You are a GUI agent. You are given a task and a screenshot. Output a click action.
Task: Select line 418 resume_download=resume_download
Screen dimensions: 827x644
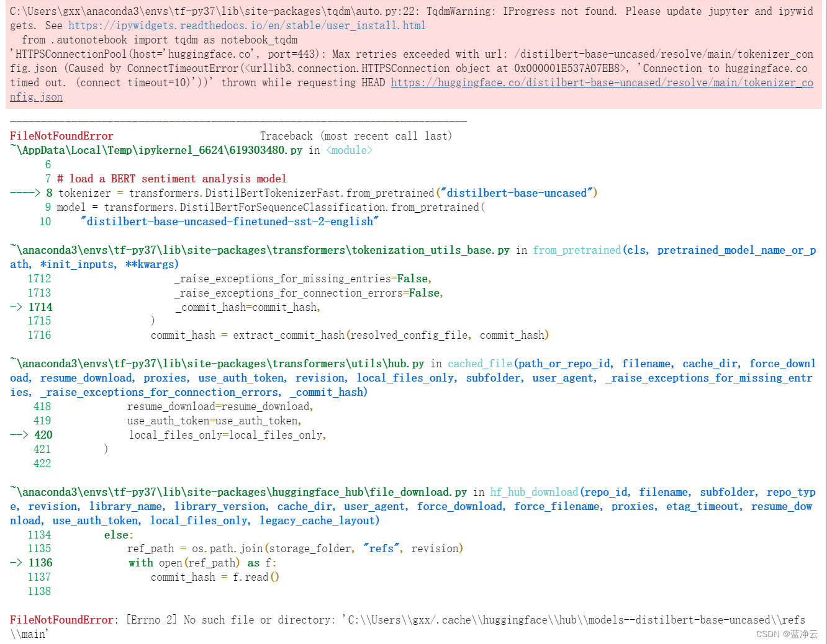(x=220, y=406)
